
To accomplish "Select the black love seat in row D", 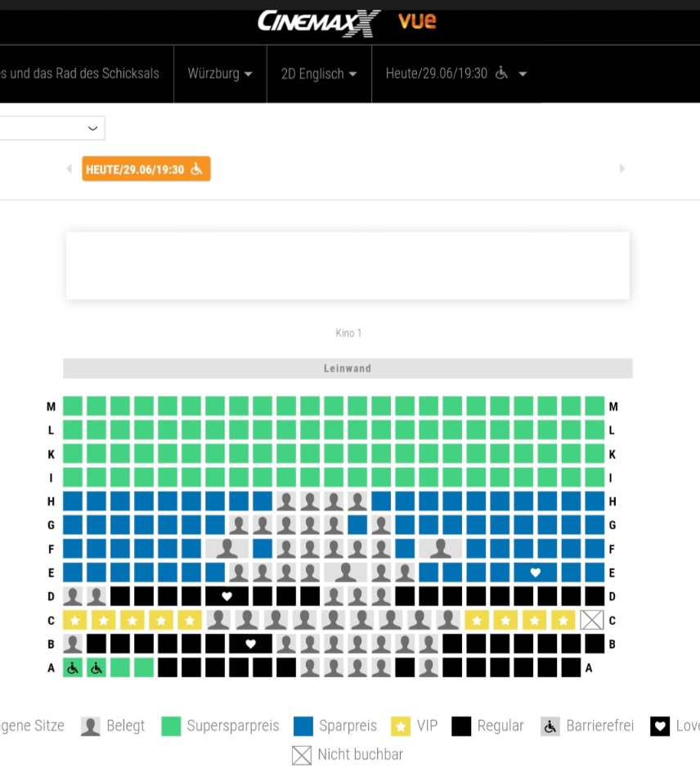I will 227,596.
